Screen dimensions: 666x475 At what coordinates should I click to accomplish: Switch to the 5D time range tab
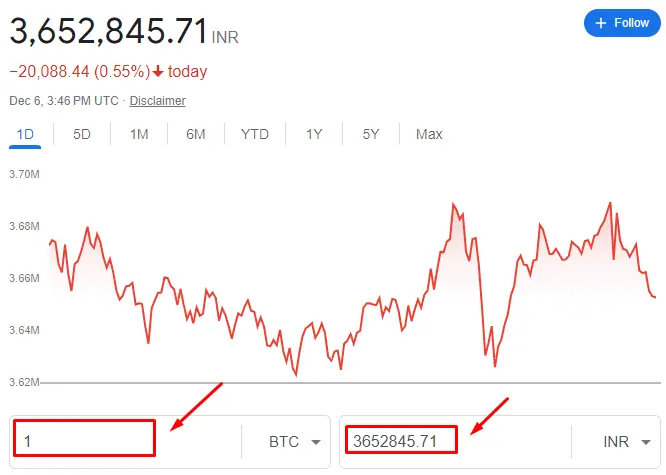click(x=82, y=134)
